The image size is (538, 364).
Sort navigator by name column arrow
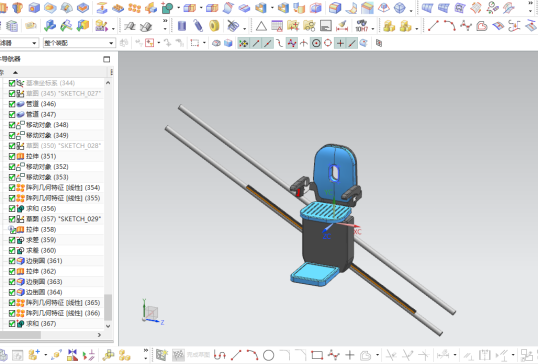click(15, 72)
